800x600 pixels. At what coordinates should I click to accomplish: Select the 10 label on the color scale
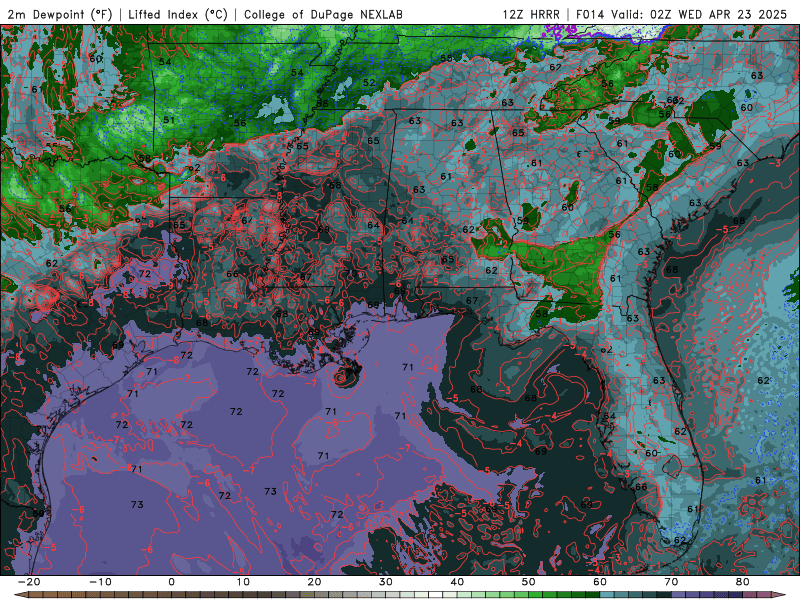tap(243, 582)
